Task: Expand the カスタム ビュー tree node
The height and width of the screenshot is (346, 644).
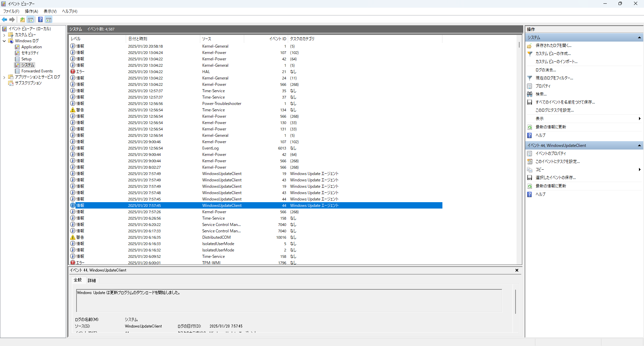Action: (x=4, y=35)
